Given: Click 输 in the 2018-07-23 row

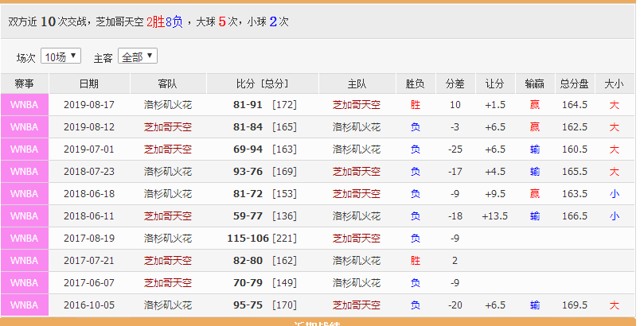Looking at the screenshot, I should (535, 172).
